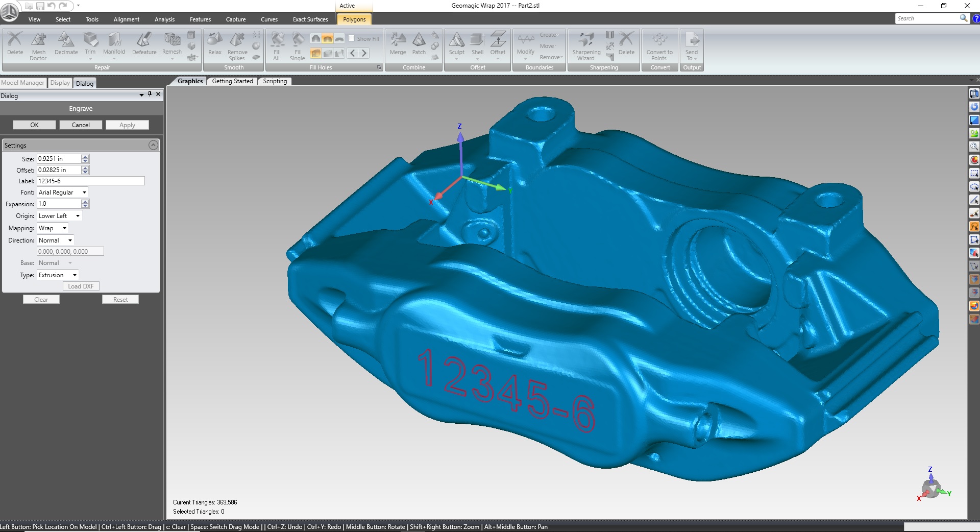Increase the Size value with stepper
This screenshot has width=980, height=532.
[x=85, y=156]
